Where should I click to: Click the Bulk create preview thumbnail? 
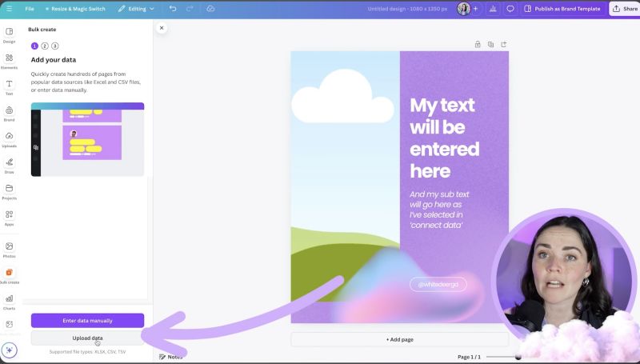click(87, 139)
